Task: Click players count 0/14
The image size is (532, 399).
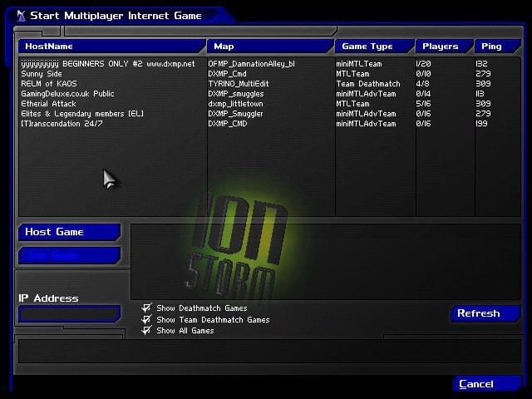Action: point(423,94)
